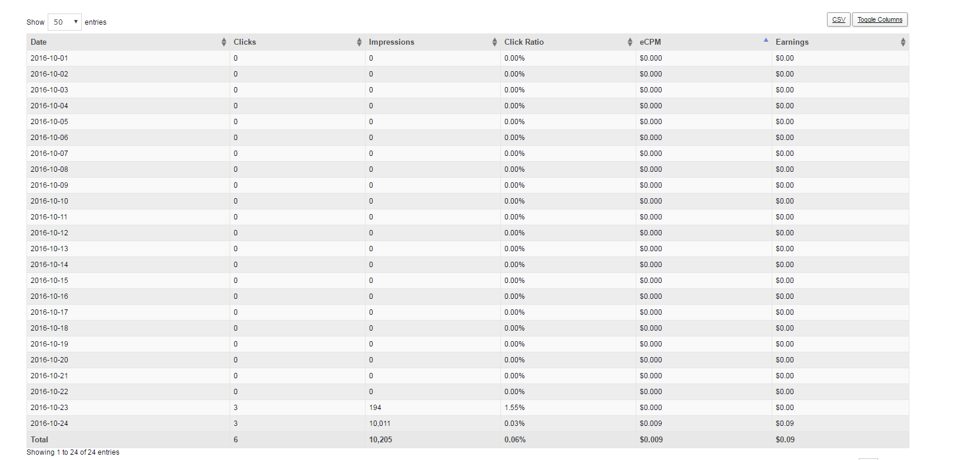Image resolution: width=980 pixels, height=460 pixels.
Task: Click the sort arrows in the Earnings column header
Action: coord(903,42)
